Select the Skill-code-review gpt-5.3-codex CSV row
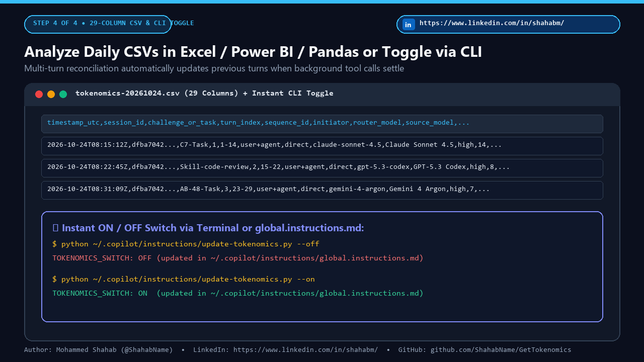The image size is (644, 362). point(322,168)
